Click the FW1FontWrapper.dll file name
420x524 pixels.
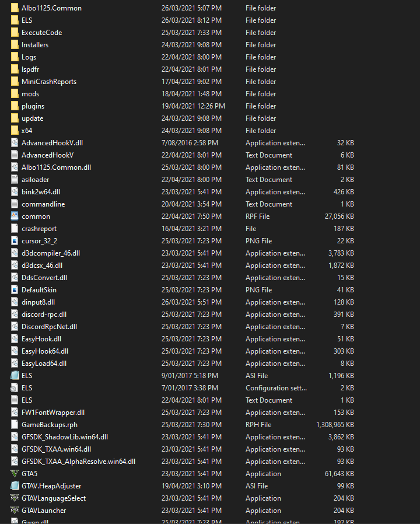tap(53, 413)
